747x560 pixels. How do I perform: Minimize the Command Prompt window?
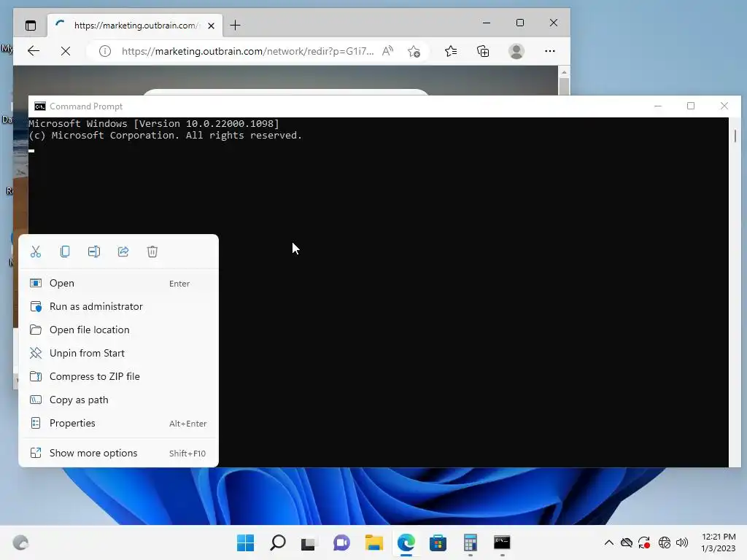pos(658,106)
